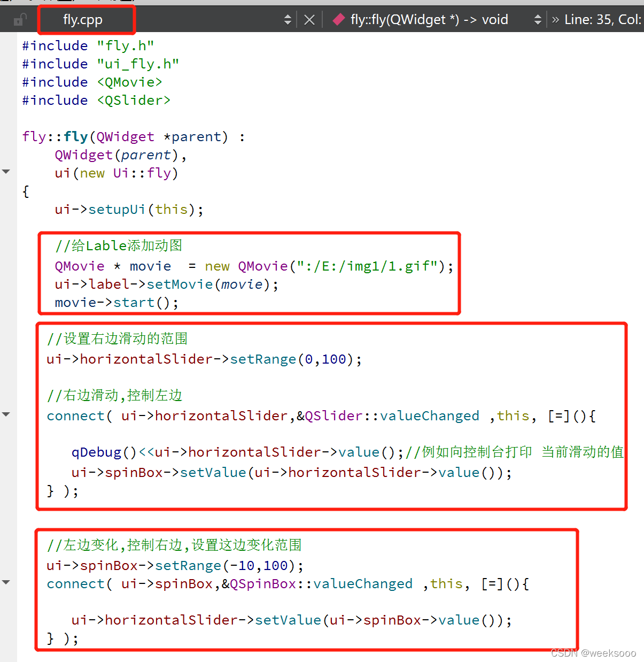Image resolution: width=644 pixels, height=662 pixels.
Task: Click the QWidget(parent), initializer line
Action: coord(121,155)
